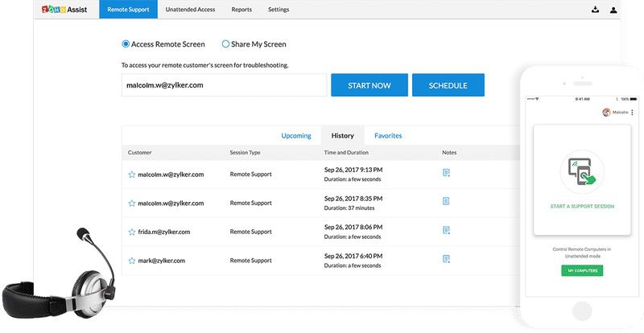Open notes for the 8:06 PM session

(x=446, y=230)
